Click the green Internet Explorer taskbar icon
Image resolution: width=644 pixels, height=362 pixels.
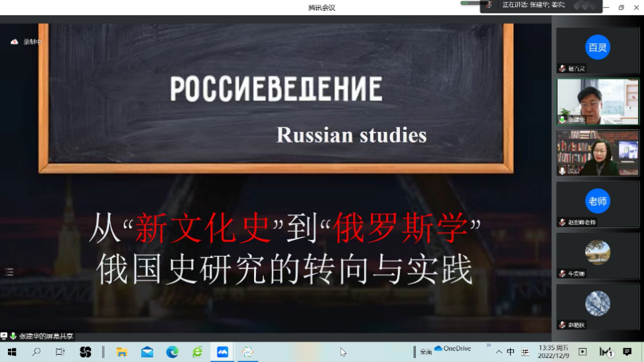(197, 352)
